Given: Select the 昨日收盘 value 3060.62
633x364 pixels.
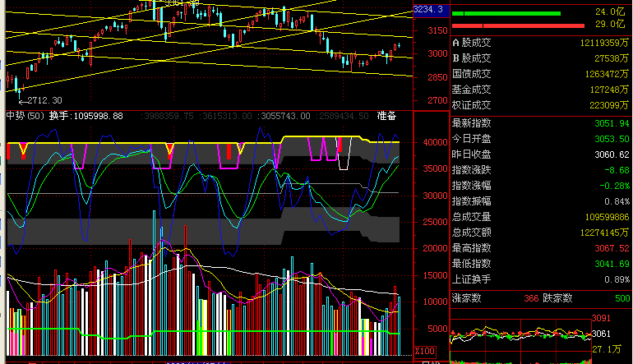Looking at the screenshot, I should (x=612, y=154).
